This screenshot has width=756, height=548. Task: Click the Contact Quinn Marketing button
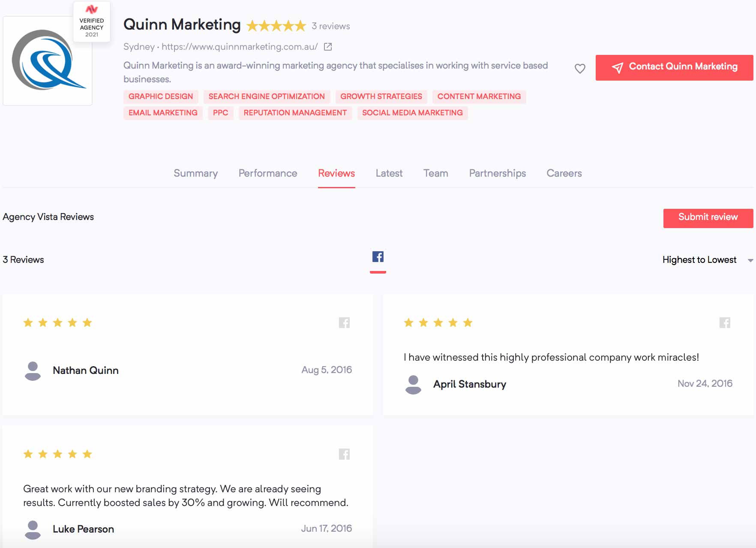coord(674,67)
